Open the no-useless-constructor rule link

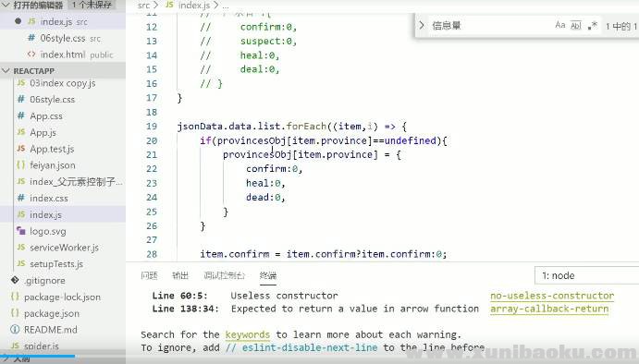[x=552, y=296]
